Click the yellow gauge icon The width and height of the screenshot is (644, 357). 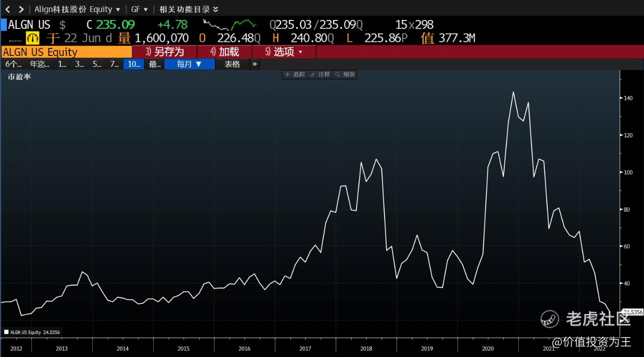click(33, 38)
